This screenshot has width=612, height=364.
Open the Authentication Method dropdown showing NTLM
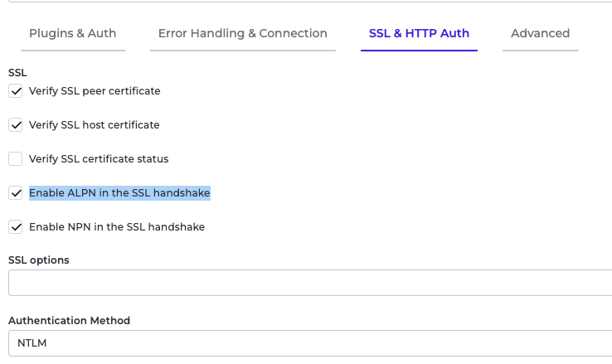tap(310, 343)
